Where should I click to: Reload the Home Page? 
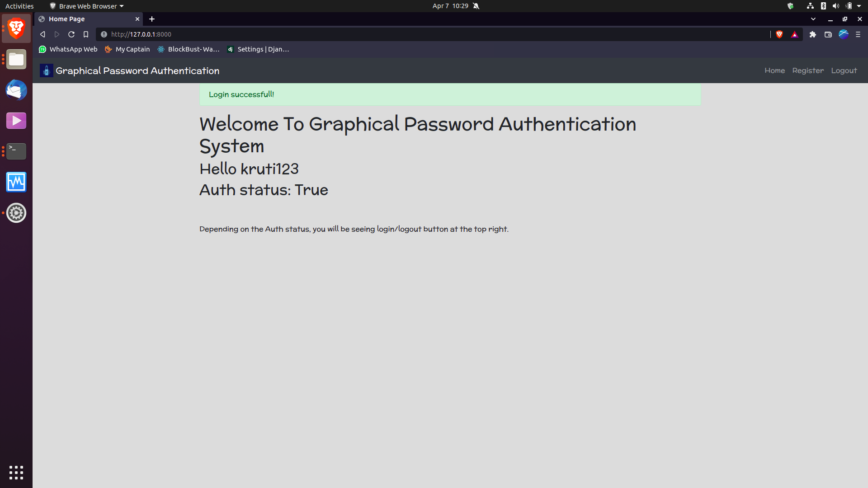coord(71,34)
